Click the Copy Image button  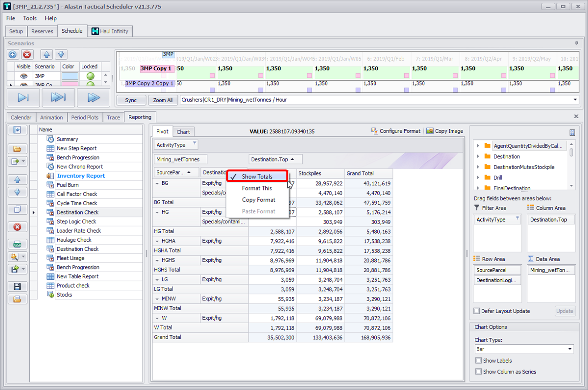pos(444,131)
